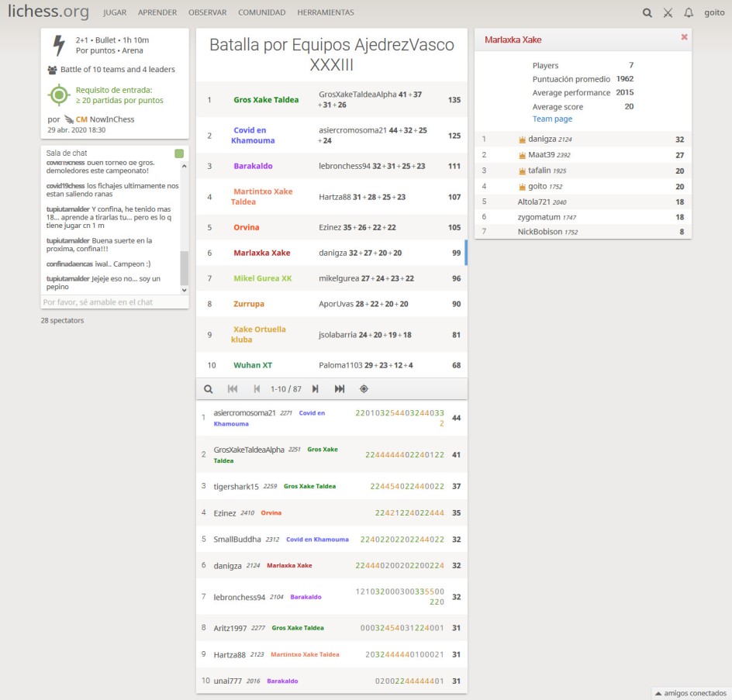This screenshot has width=732, height=700.
Task: Jump to first page of standings
Action: click(233, 389)
